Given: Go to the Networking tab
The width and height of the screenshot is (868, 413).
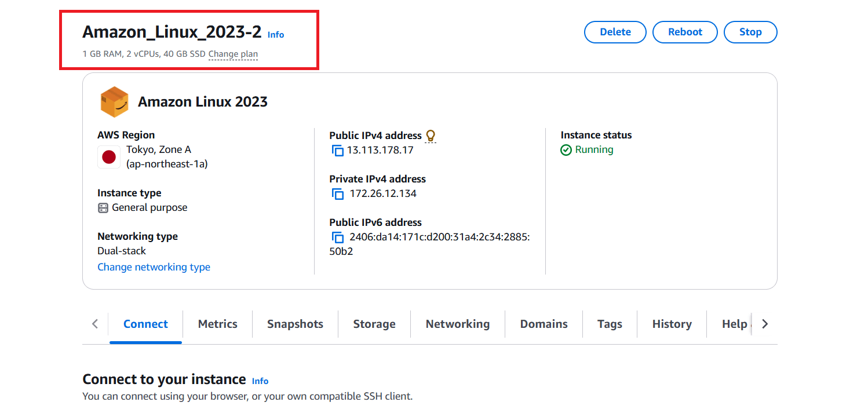Looking at the screenshot, I should click(458, 324).
